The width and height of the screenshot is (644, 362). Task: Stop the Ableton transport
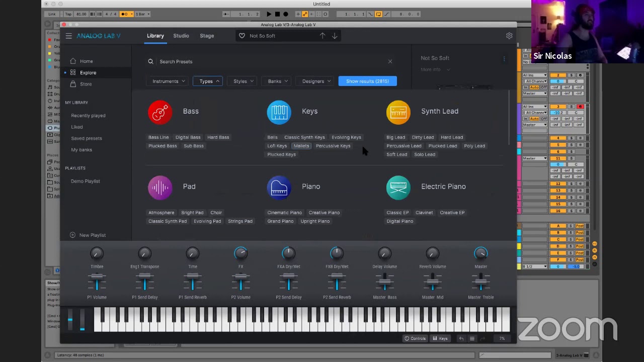tap(277, 14)
